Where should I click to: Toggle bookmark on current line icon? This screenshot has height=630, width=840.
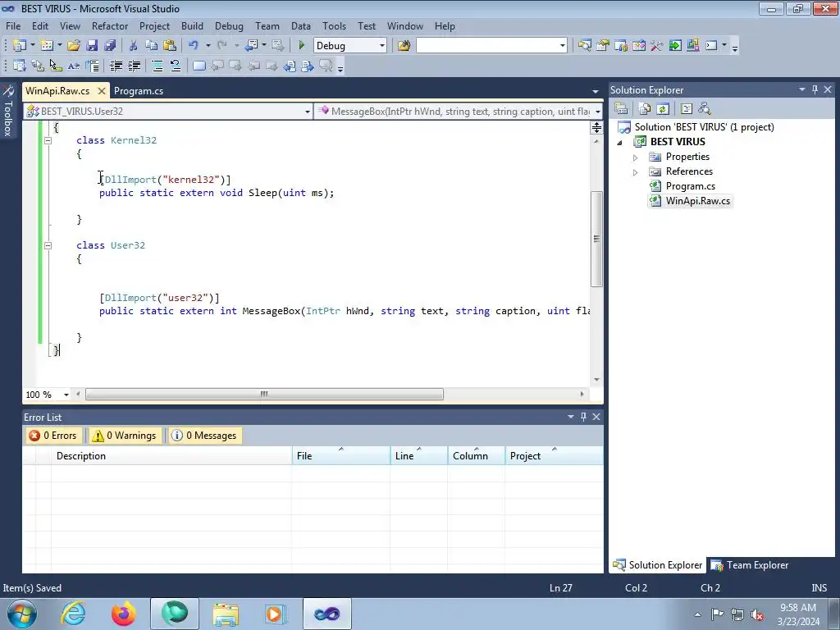[199, 66]
